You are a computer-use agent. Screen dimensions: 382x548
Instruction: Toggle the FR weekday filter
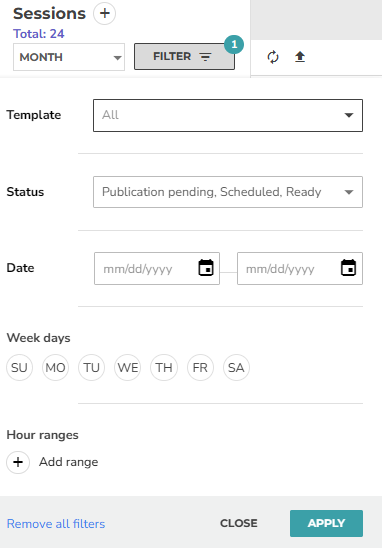pyautogui.click(x=200, y=367)
